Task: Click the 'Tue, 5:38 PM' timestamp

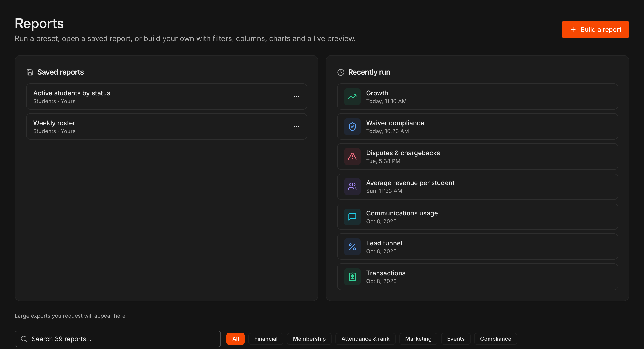Action: [x=383, y=161]
